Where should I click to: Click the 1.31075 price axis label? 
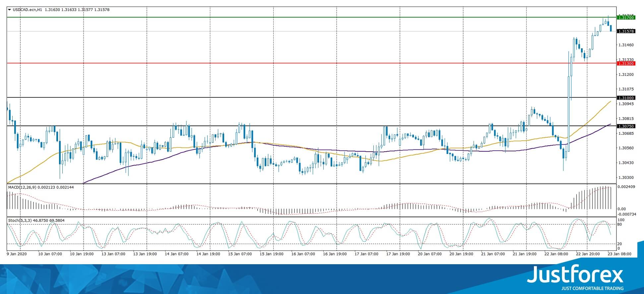(626, 89)
